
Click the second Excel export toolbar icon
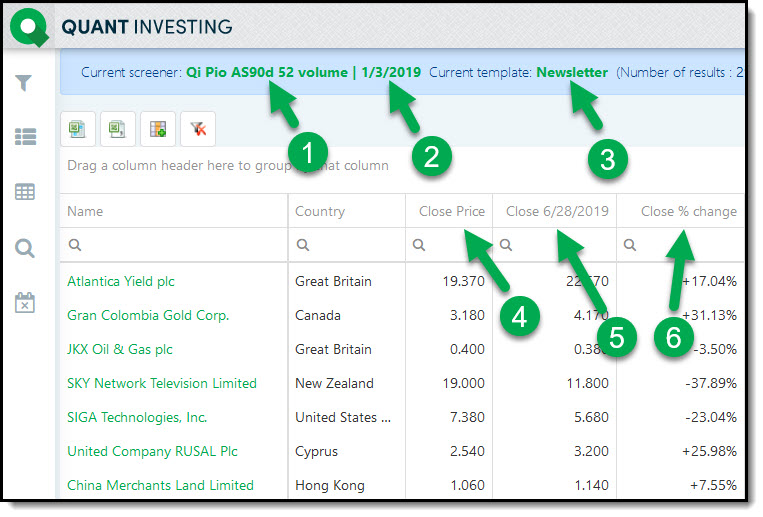(118, 128)
